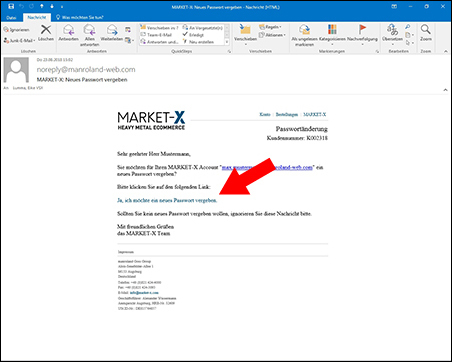This screenshot has height=362, width=452.
Task: Click the subject 'MARKET-X: Neues Passwort vergeben'
Action: (x=82, y=80)
